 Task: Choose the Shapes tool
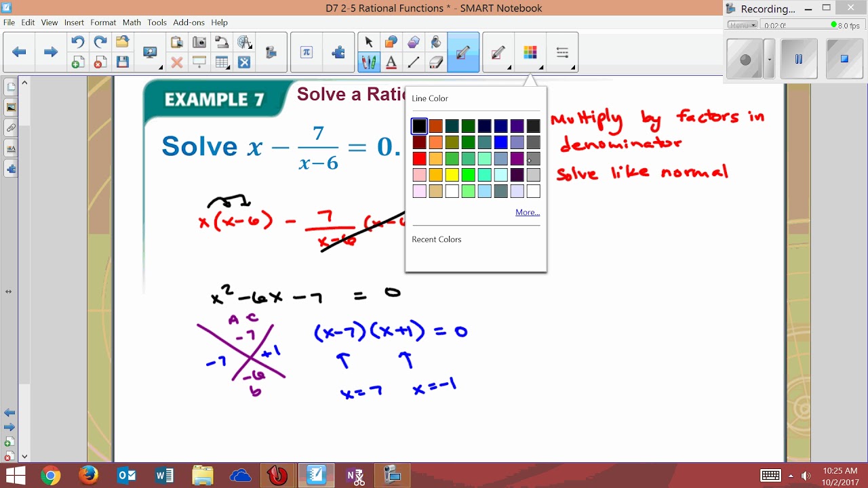(x=391, y=42)
